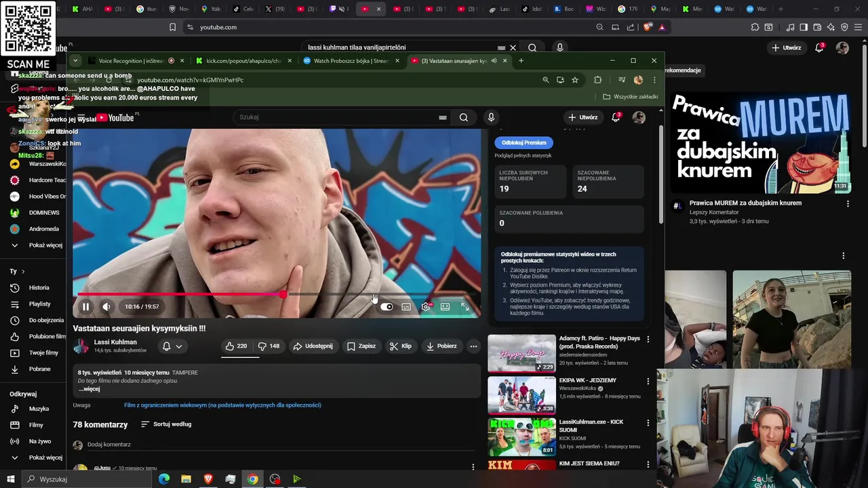Enter fullscreen with the player icon

pos(465,307)
